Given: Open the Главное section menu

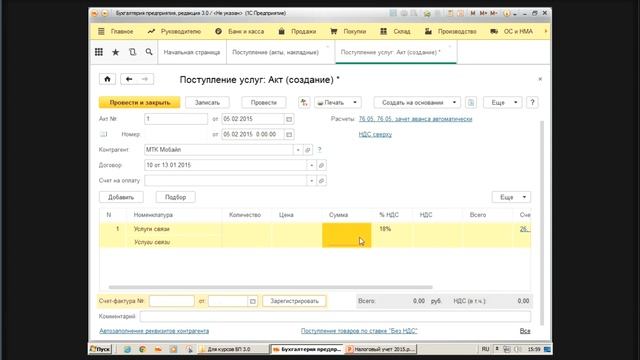Looking at the screenshot, I should click(116, 31).
